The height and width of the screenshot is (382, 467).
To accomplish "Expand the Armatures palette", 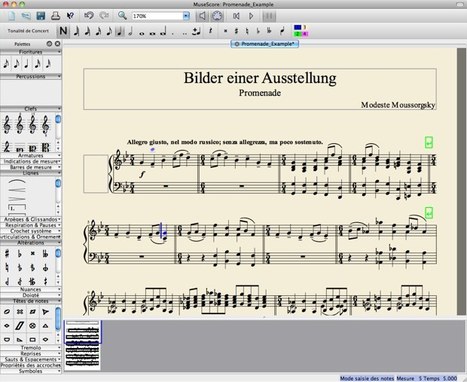I will (x=31, y=155).
